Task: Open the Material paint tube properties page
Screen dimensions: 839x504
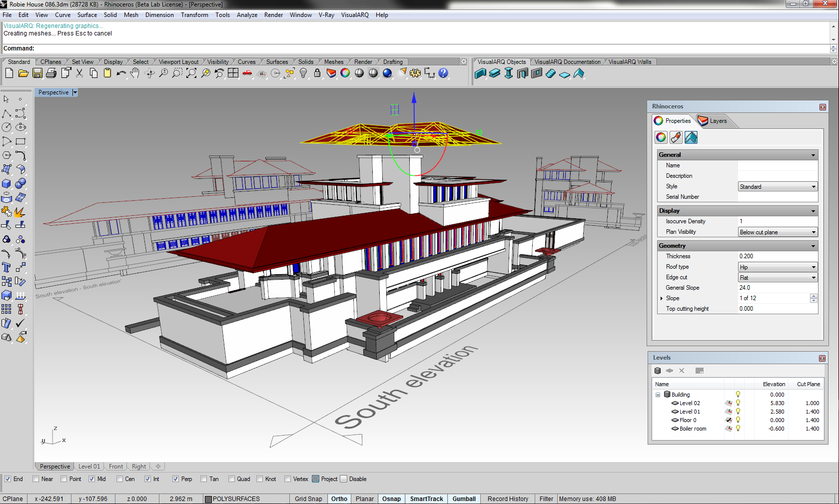Action: tap(676, 137)
